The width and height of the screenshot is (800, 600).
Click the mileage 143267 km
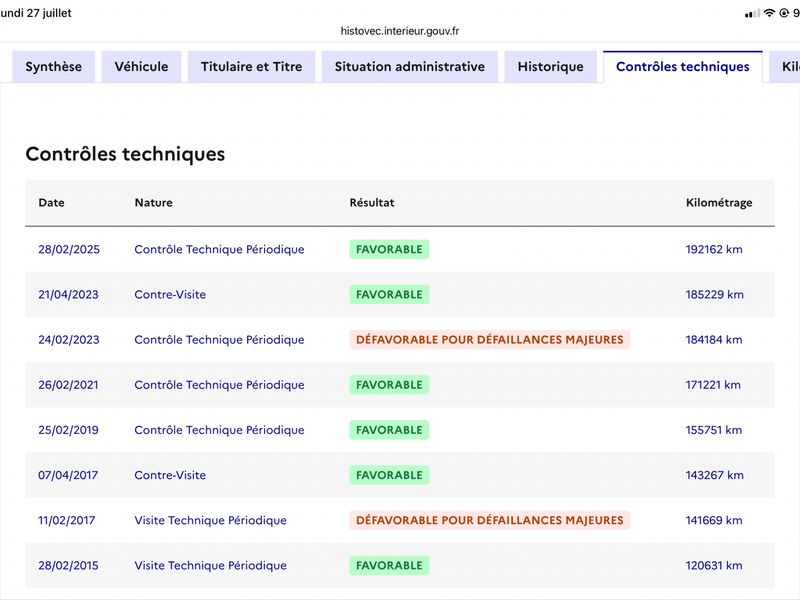tap(714, 476)
